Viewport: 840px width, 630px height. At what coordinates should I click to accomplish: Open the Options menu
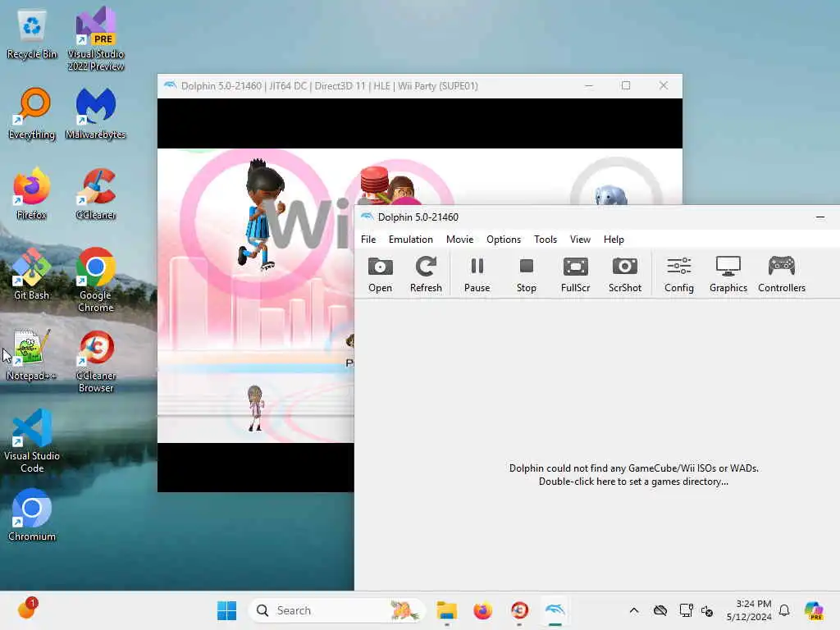(x=503, y=240)
